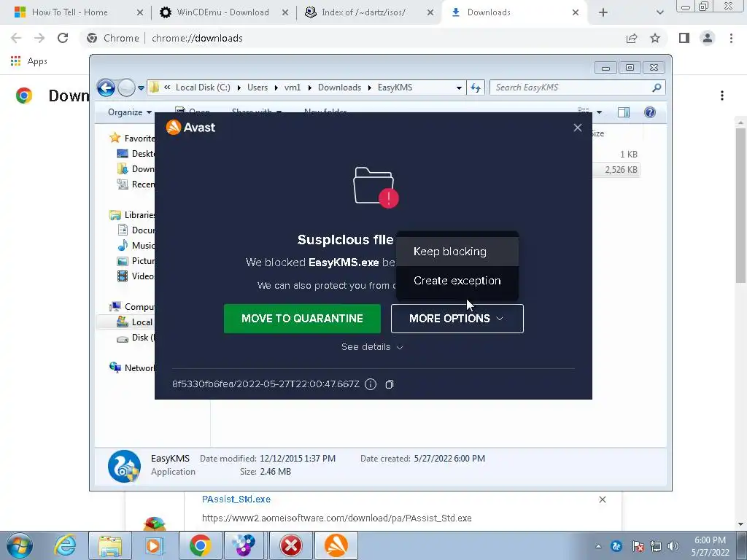Toggle the Explorer preview pane

623,112
